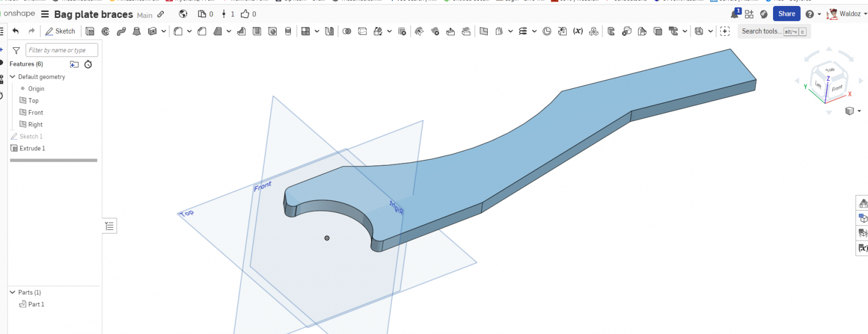Open the Waldoz user account menu

coord(845,14)
